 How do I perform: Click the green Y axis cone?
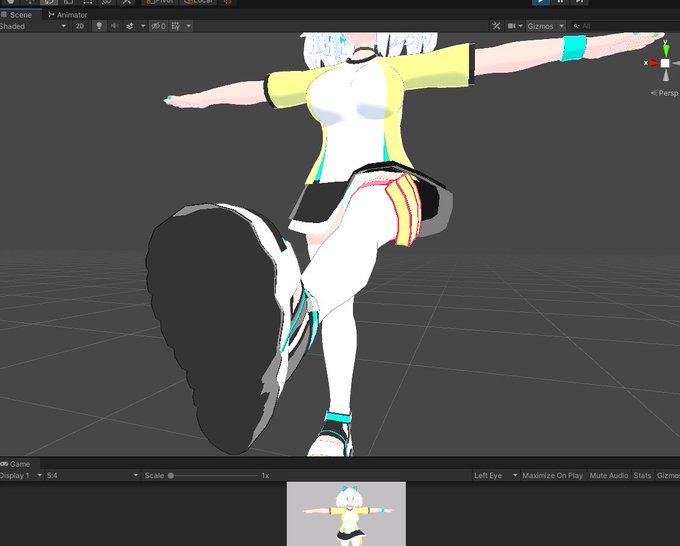(666, 50)
